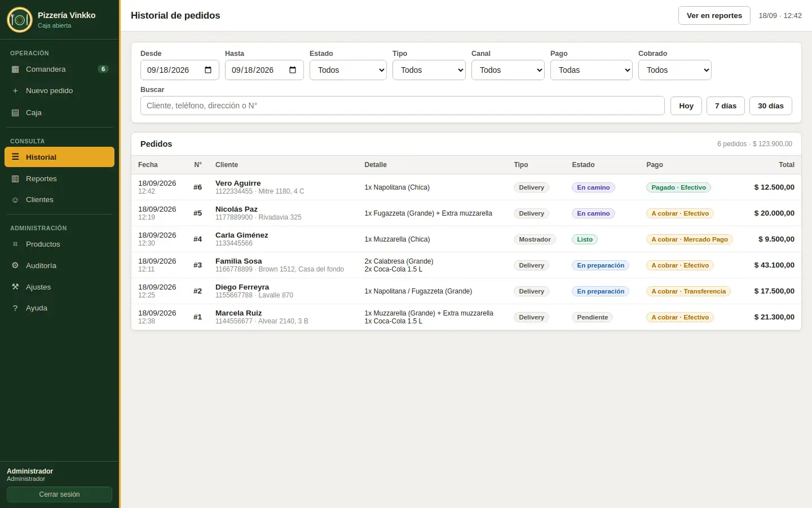Click order number #5
Image resolution: width=812 pixels, height=508 pixels.
click(x=197, y=213)
